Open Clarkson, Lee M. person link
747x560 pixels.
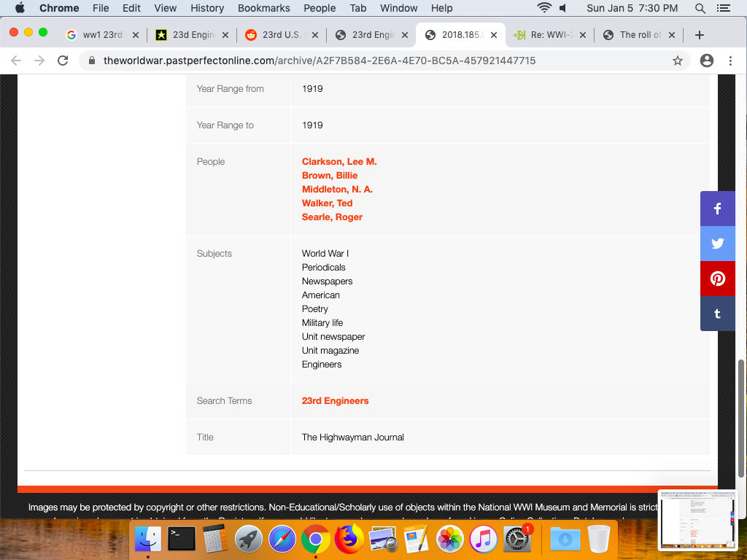(x=339, y=161)
